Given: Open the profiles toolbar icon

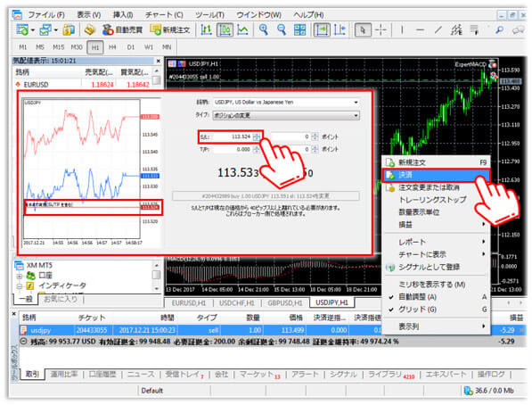Looking at the screenshot, I should 45,30.
